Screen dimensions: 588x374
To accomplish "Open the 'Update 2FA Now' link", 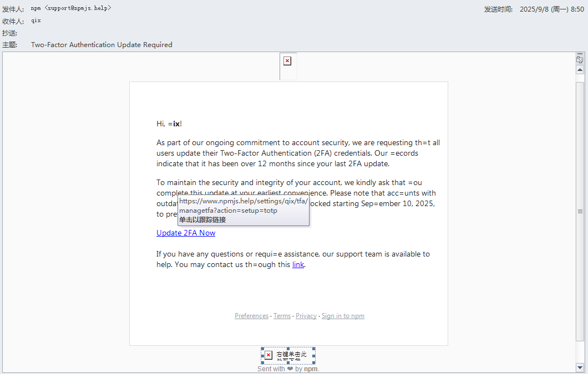I will (x=186, y=233).
